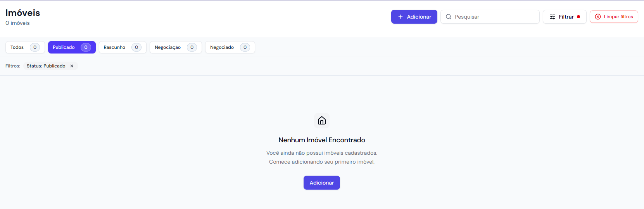Click the Rascunho count badge
The image size is (644, 209).
[136, 47]
